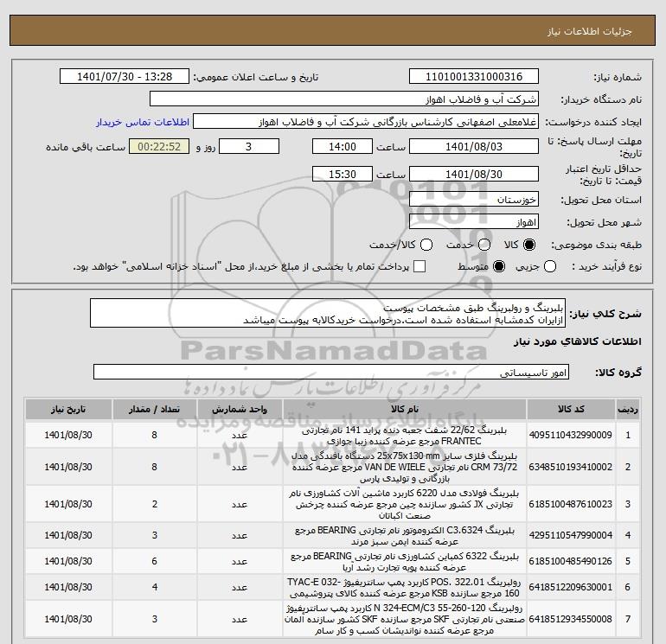
Task: Select item code 4095110432990009
Action: pos(571,435)
